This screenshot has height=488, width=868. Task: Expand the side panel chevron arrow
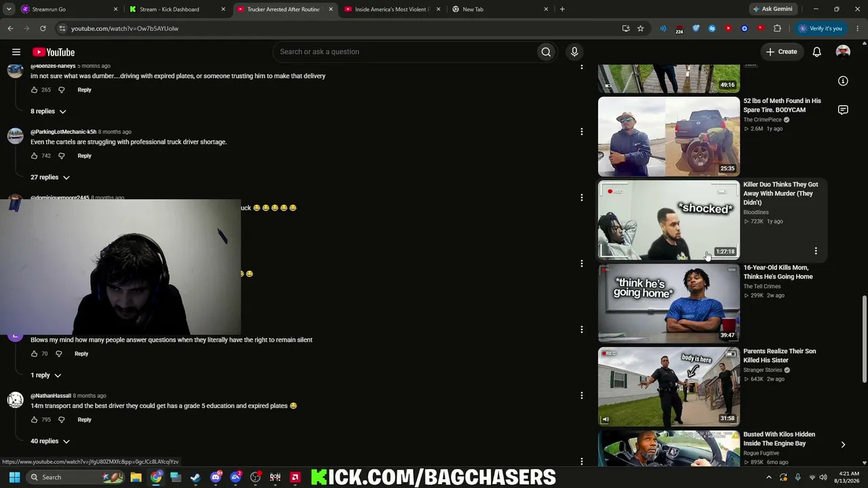coord(843,445)
